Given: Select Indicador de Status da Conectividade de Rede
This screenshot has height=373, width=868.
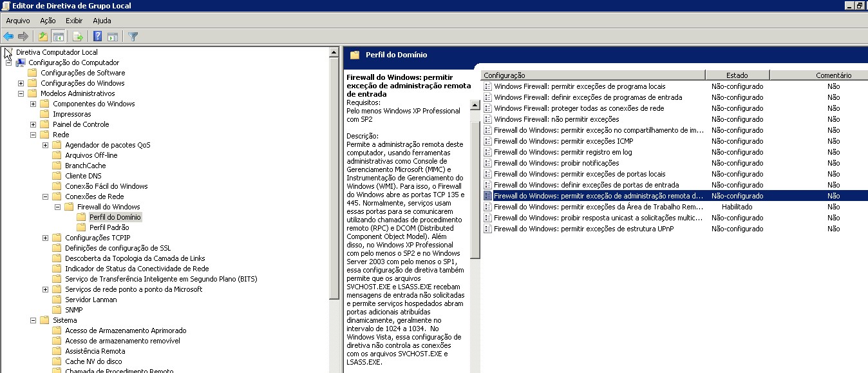Looking at the screenshot, I should [x=137, y=269].
